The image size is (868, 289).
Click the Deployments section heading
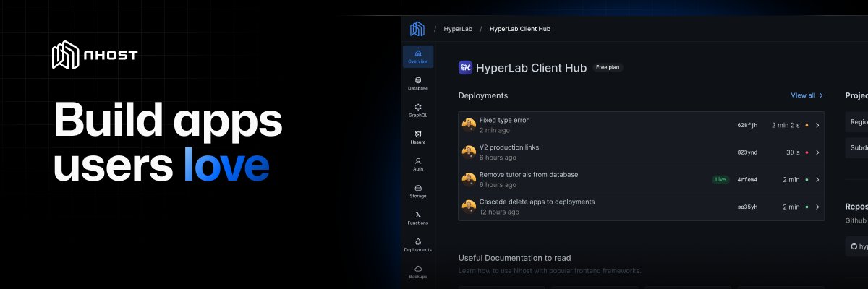(x=483, y=95)
